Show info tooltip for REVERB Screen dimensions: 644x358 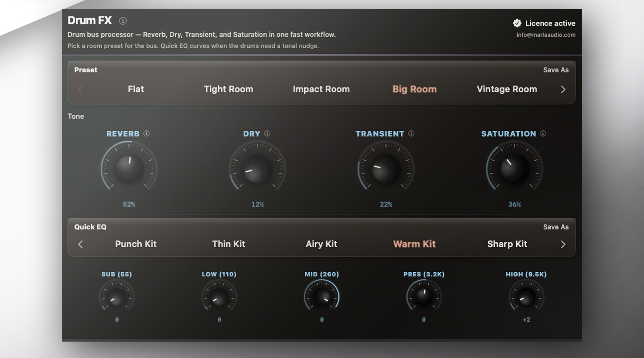(x=146, y=133)
